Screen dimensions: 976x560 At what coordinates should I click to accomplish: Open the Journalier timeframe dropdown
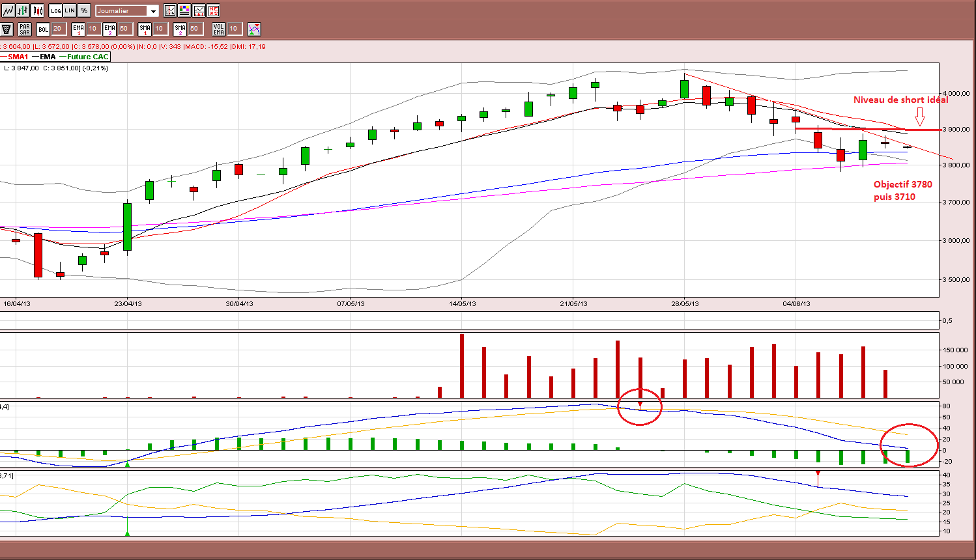coord(127,10)
